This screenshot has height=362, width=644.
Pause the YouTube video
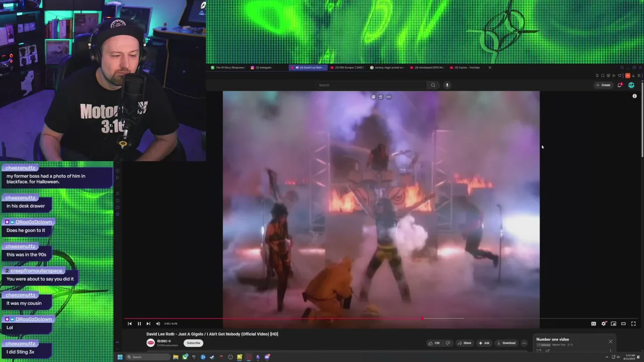(139, 324)
